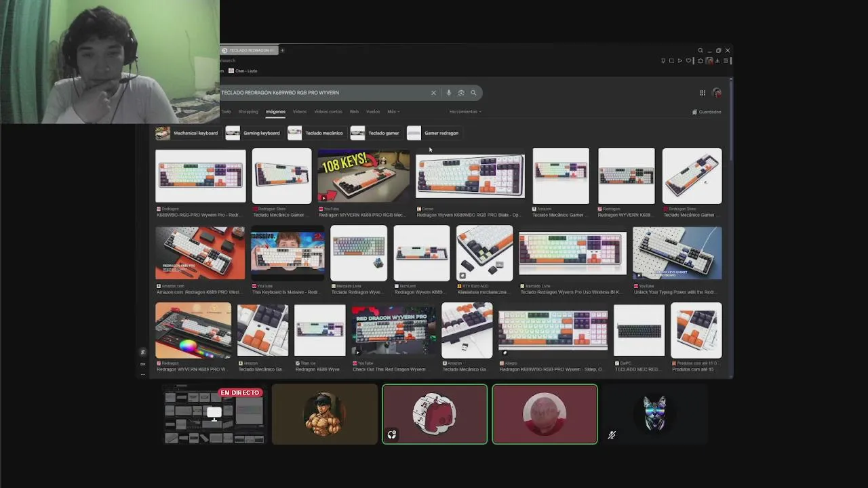Open the downloads icon in browser toolbar
868x488 pixels.
[x=717, y=61]
